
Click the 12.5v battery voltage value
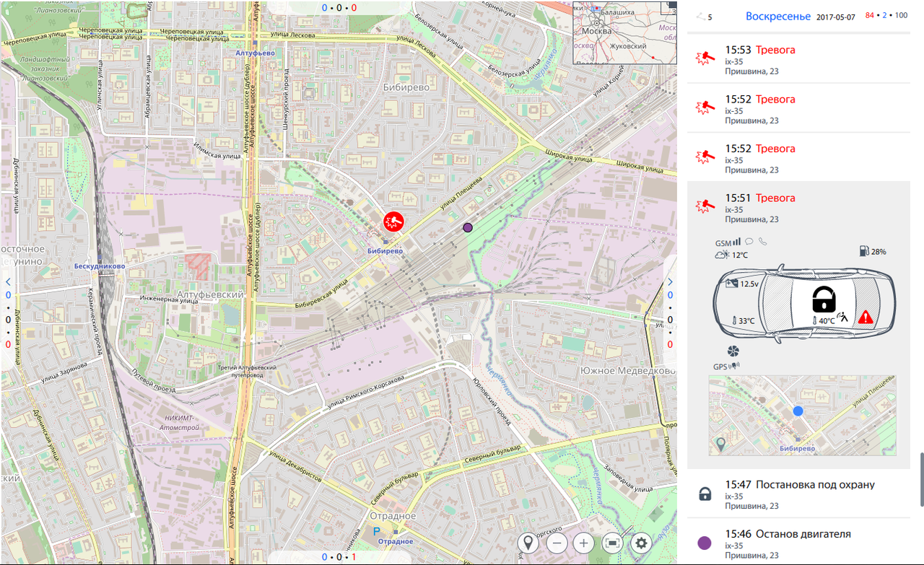[x=749, y=284]
